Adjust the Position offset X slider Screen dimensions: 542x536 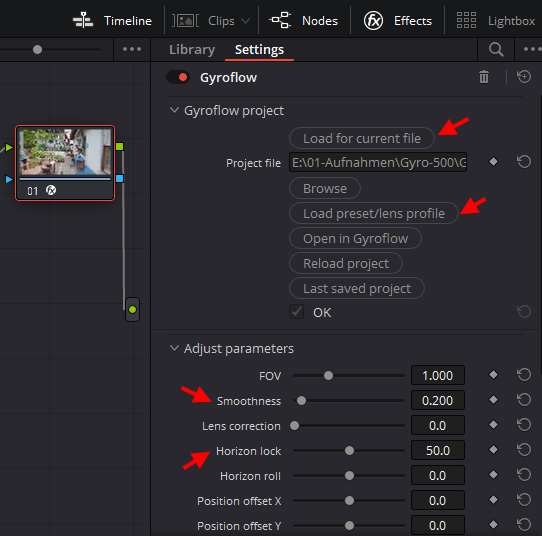click(x=349, y=500)
